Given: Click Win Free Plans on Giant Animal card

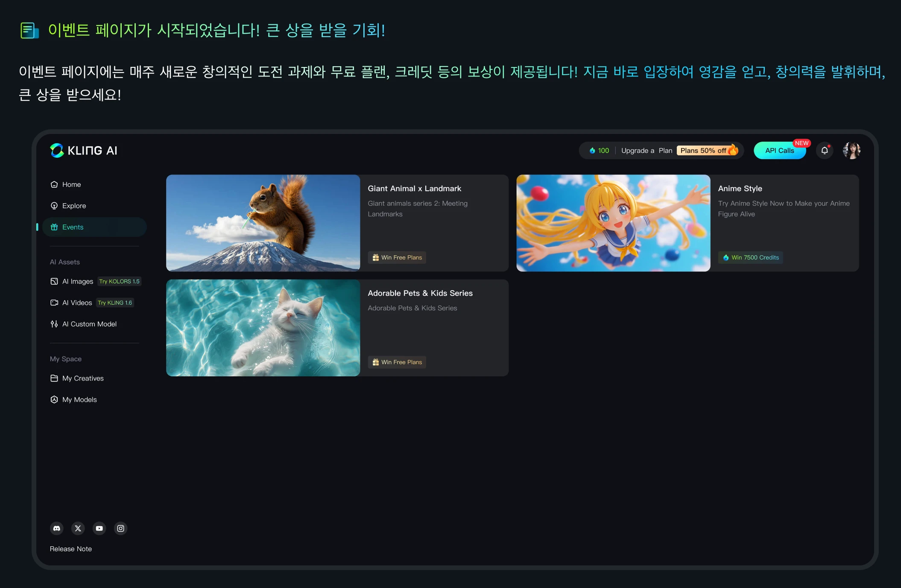Looking at the screenshot, I should pyautogui.click(x=397, y=257).
